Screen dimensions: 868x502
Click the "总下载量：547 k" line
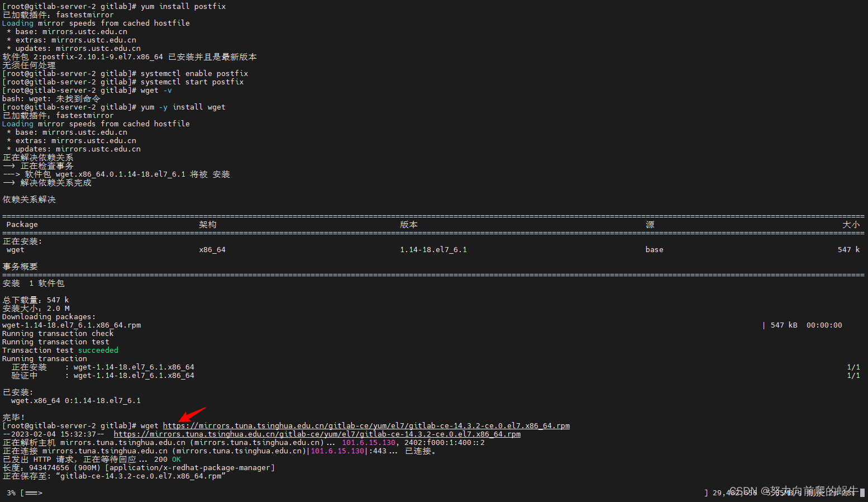[36, 300]
